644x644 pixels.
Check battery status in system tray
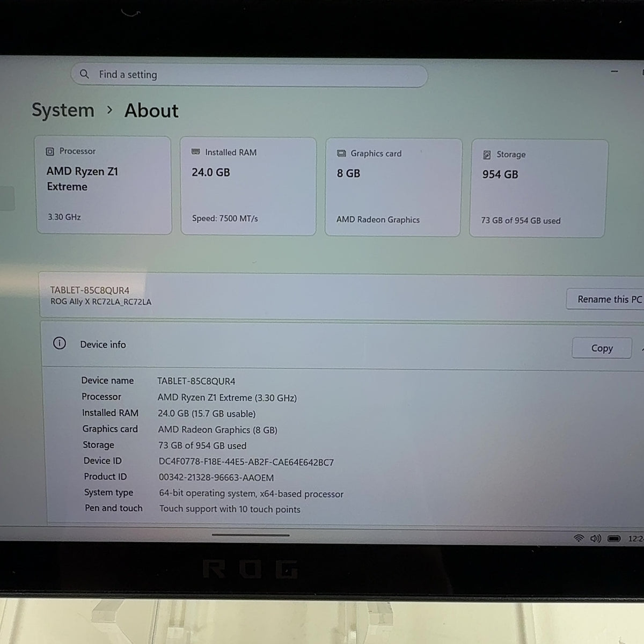614,538
